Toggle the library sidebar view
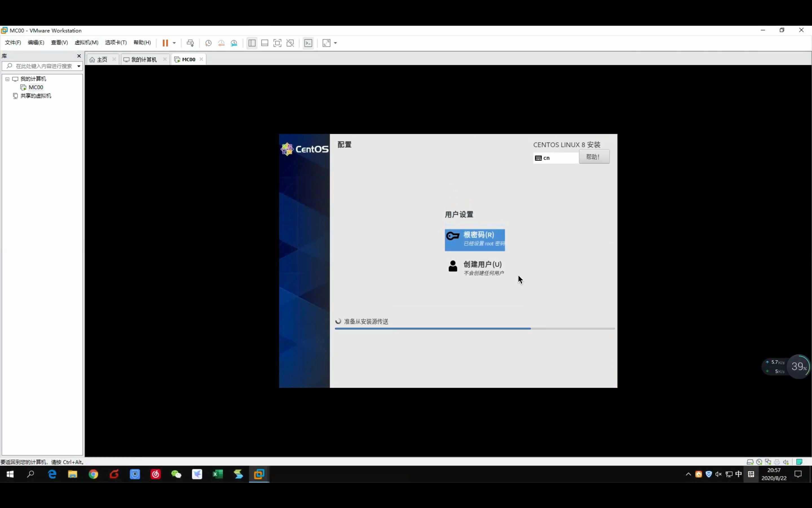The width and height of the screenshot is (812, 508). [x=252, y=43]
